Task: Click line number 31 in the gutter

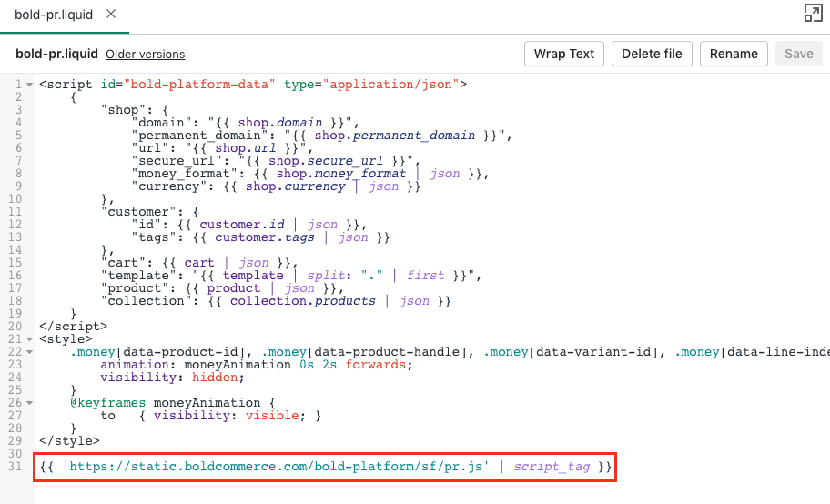Action: tap(15, 467)
